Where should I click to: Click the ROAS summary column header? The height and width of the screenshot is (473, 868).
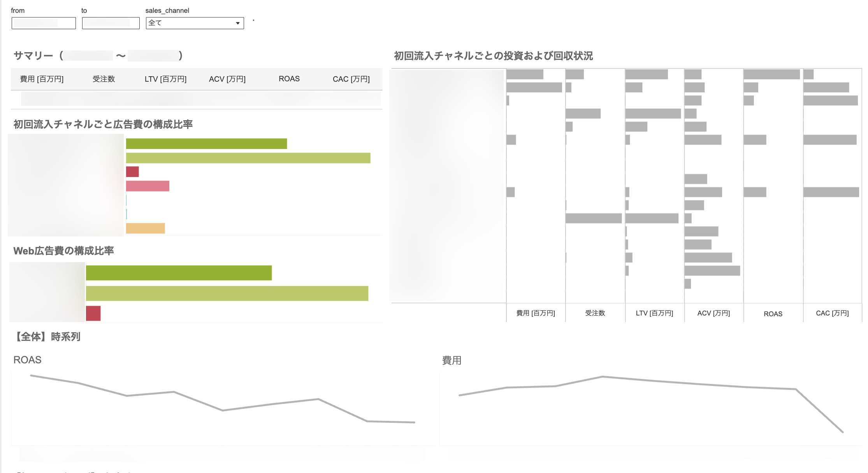point(289,79)
